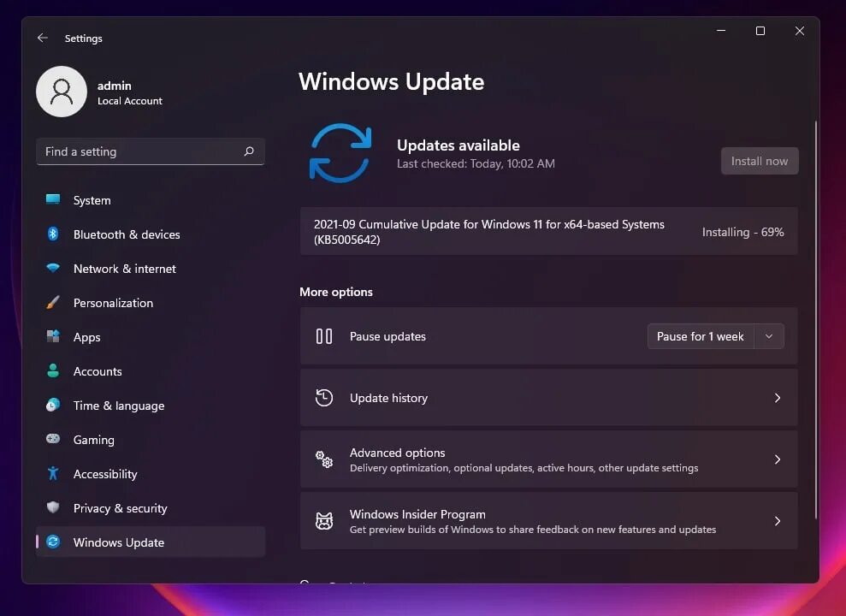Screen dimensions: 846x616
Task: Open the System settings page
Action: click(151, 200)
